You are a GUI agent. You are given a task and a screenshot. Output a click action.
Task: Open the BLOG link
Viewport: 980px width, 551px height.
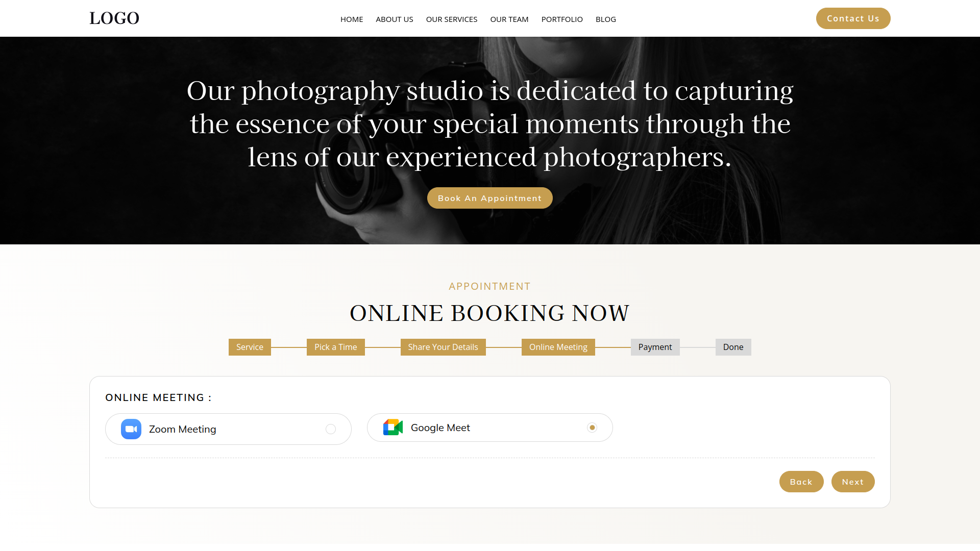click(606, 19)
